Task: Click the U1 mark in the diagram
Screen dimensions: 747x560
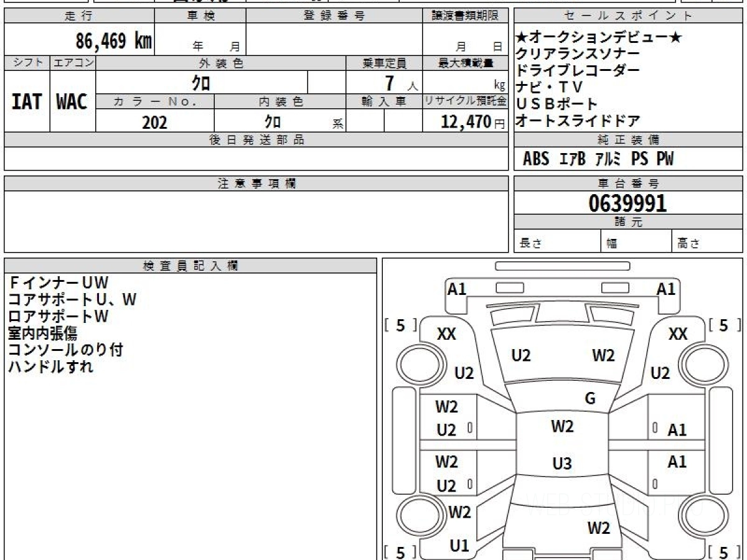Action: tap(459, 546)
